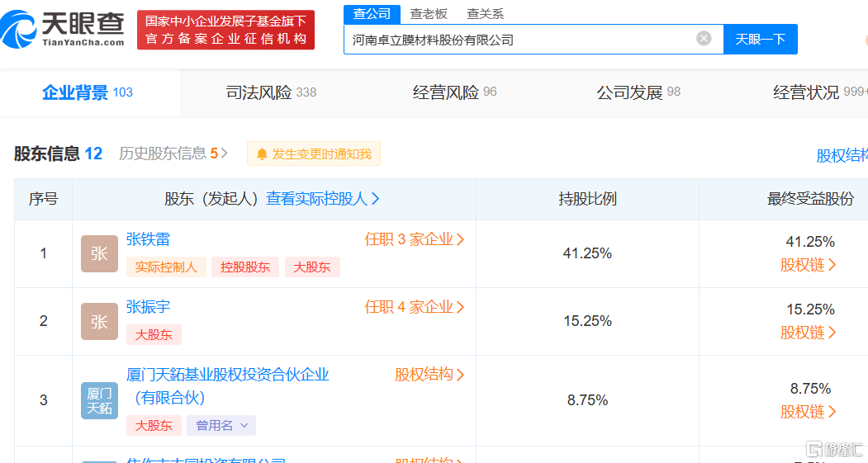Click the bell notification icon
Viewport: 868px width, 463px height.
point(262,154)
